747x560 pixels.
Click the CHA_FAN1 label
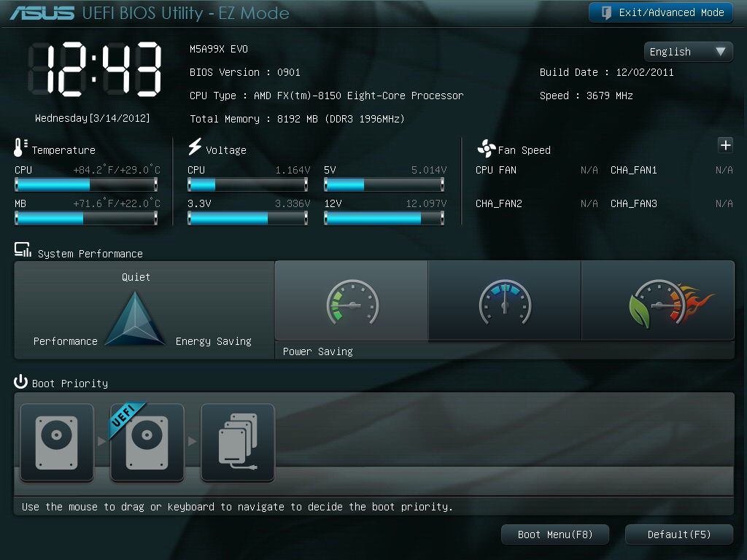(x=634, y=170)
